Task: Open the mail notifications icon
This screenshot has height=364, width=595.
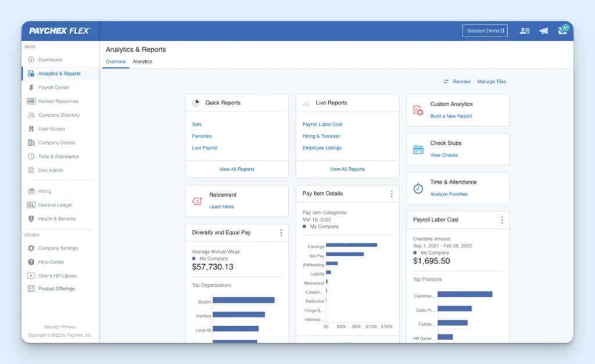Action: pos(563,30)
